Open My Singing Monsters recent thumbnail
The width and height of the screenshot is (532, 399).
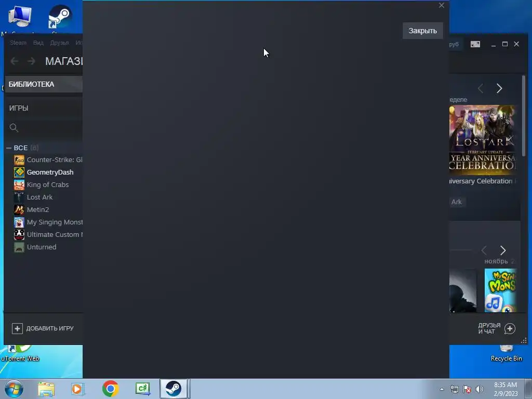tap(500, 290)
